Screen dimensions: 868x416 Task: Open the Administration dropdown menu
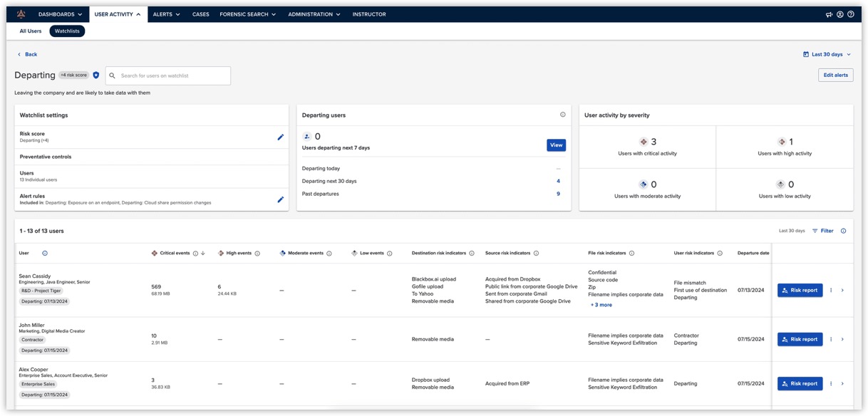pos(314,14)
